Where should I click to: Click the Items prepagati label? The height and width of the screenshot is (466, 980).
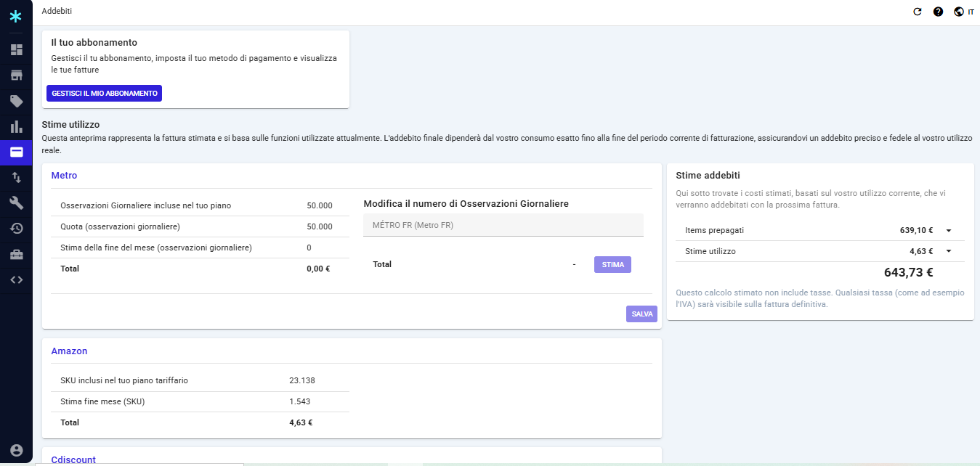tap(714, 230)
